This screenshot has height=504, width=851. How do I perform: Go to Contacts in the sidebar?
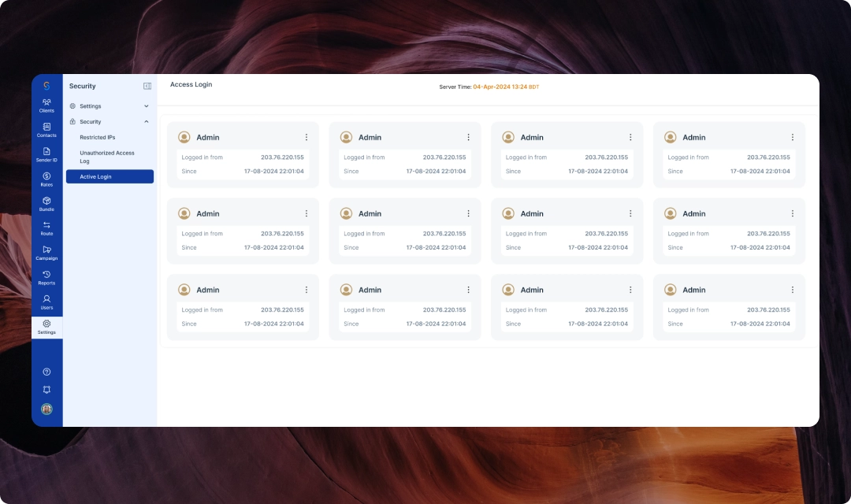(46, 130)
